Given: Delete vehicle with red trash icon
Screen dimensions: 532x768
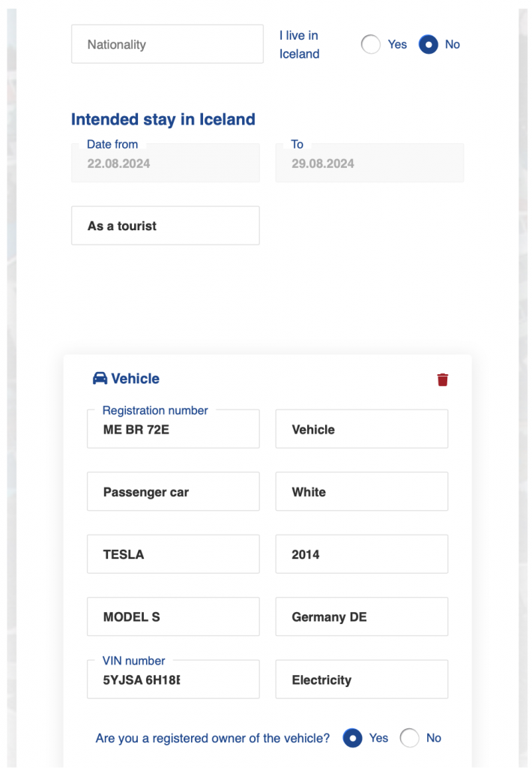Looking at the screenshot, I should point(442,379).
